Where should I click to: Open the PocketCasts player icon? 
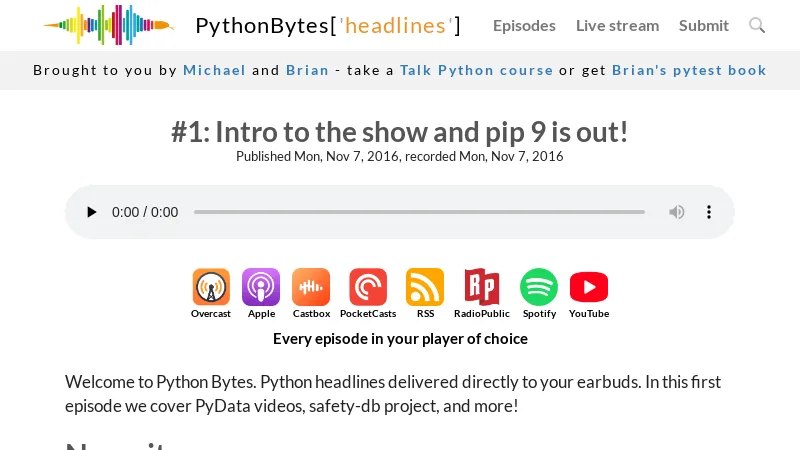(x=368, y=287)
